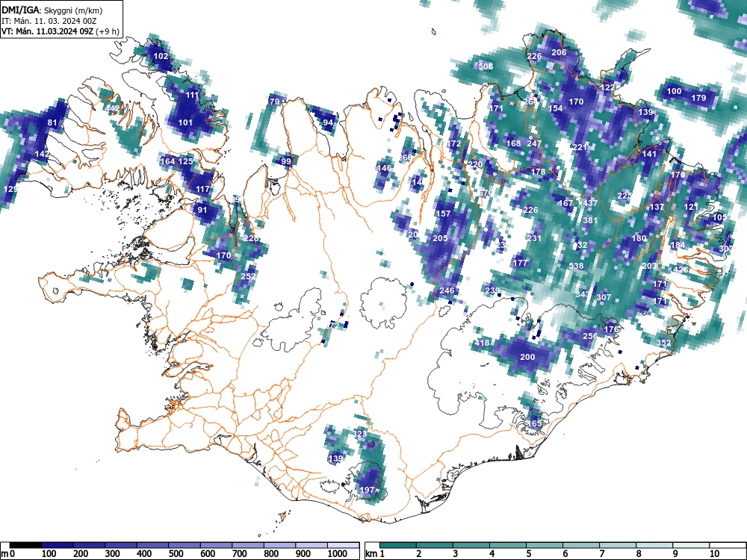This screenshot has width=747, height=560.
Task: Click the '79' visibility value
Action: [x=274, y=102]
